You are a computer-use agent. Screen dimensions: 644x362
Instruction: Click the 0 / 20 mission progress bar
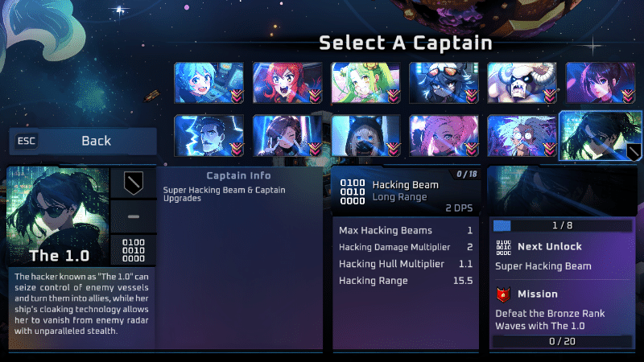point(562,341)
